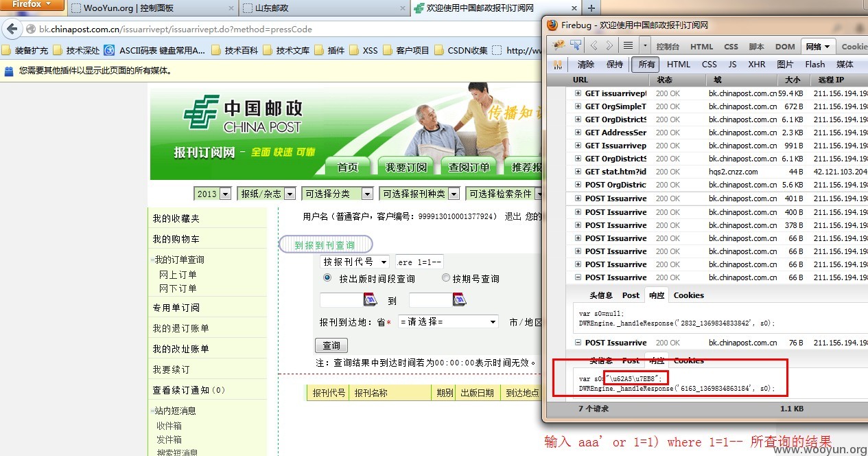The width and height of the screenshot is (868, 456).
Task: Click 所有 filter button
Action: [646, 64]
